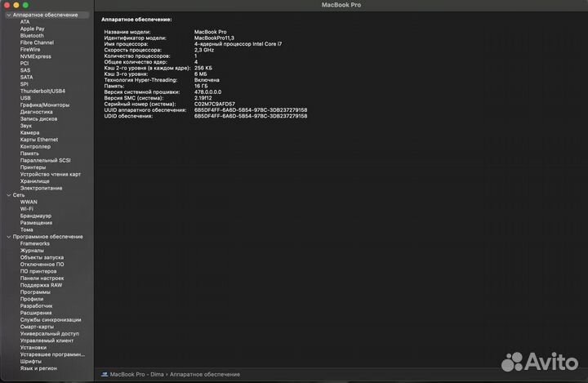Collapse the Аппаратное обеспечение section chevron
The image size is (588, 383).
(x=9, y=15)
